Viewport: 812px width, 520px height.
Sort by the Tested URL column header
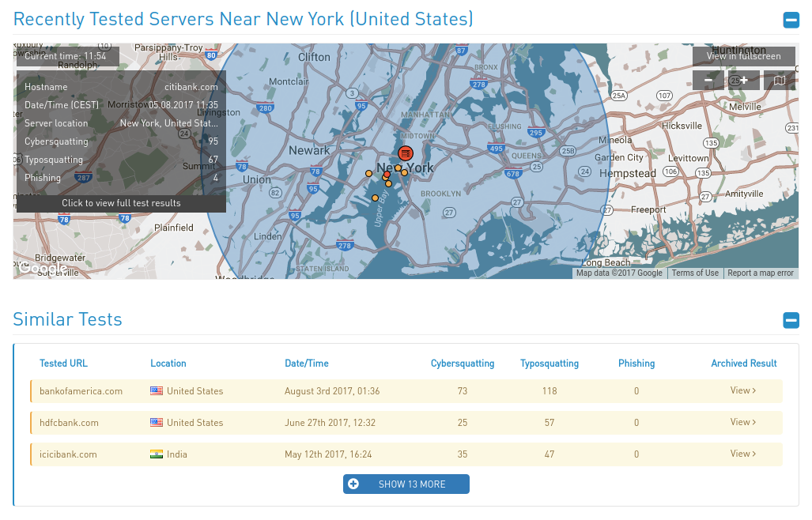pos(64,364)
